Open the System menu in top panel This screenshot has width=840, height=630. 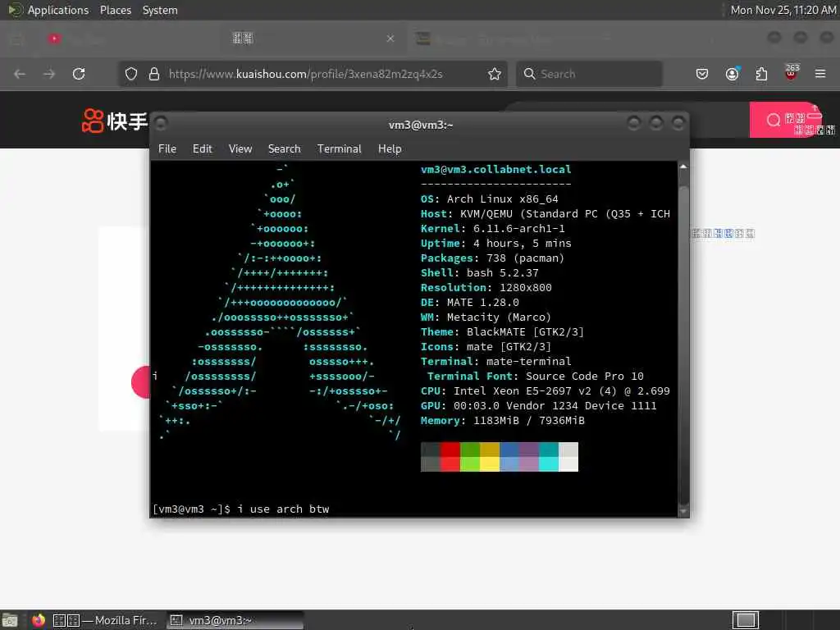pos(160,10)
